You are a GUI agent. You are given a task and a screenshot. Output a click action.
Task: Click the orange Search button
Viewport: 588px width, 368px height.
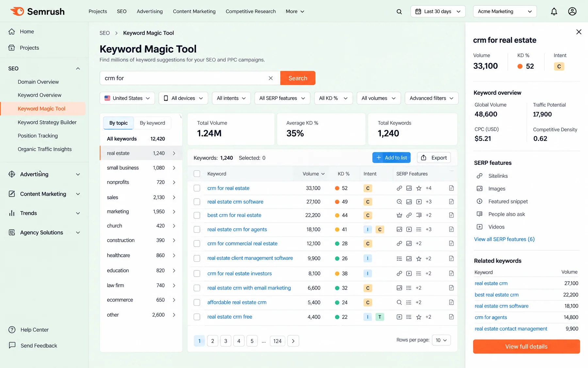pyautogui.click(x=298, y=78)
